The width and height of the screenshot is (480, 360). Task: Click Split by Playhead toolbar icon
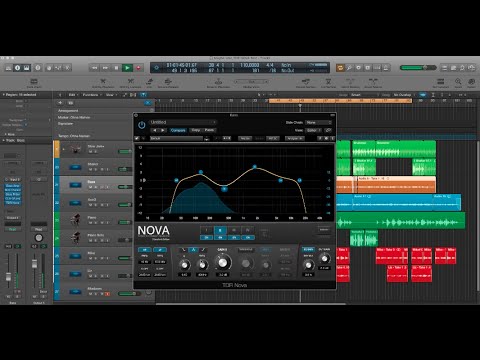tap(103, 83)
